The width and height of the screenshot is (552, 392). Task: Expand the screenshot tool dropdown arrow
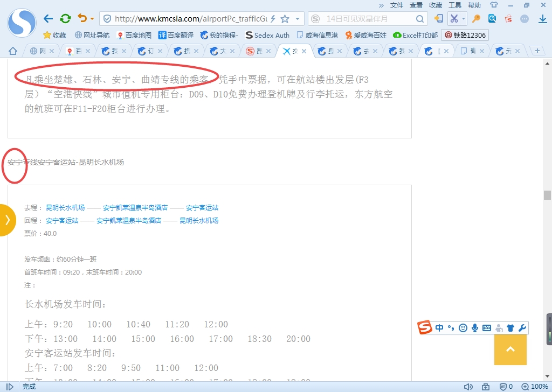(464, 19)
